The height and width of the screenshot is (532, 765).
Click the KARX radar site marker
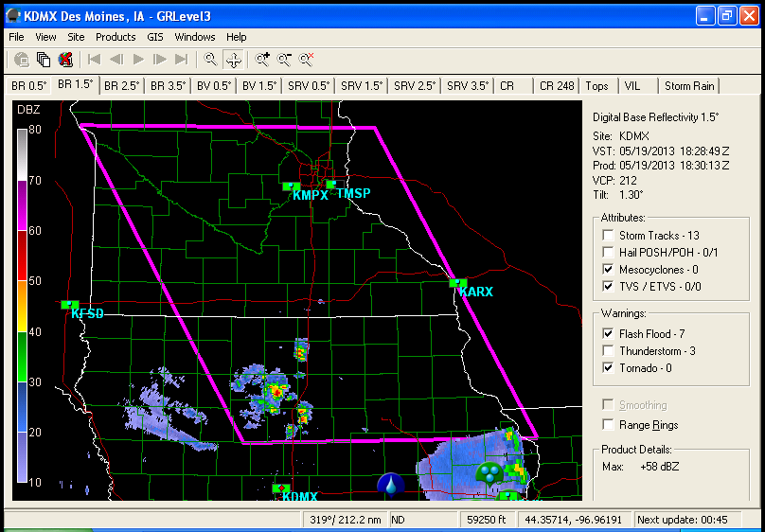coord(458,283)
